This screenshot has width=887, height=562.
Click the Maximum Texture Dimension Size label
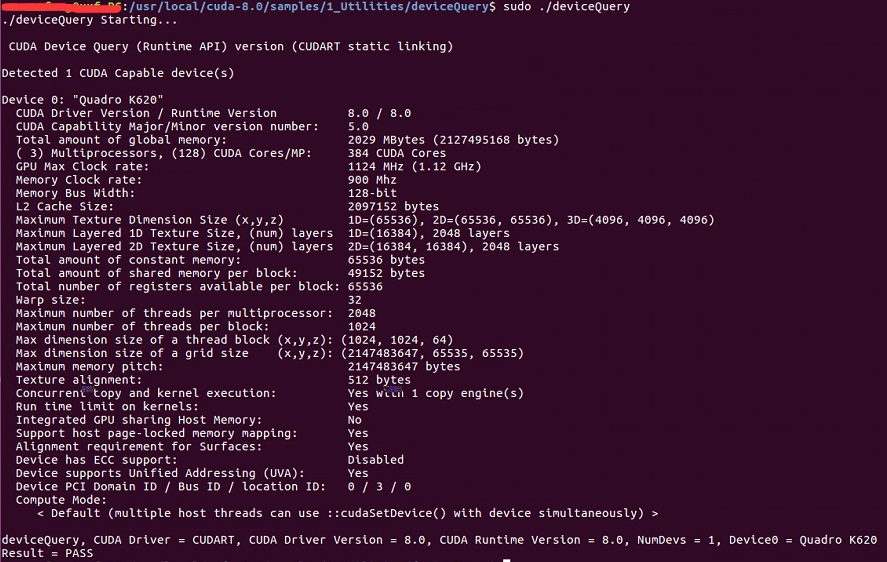point(150,220)
